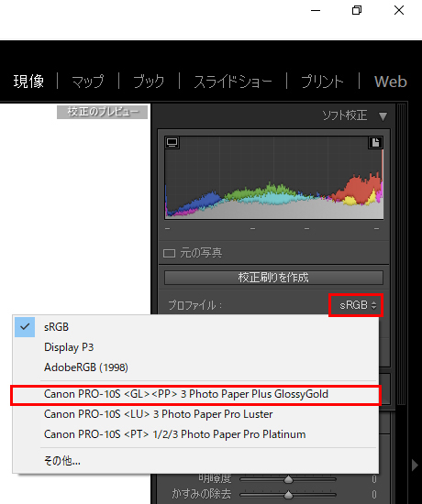Screen dimensions: 422x504
Task: Click the 校正のプレビュー label
Action: tap(103, 112)
